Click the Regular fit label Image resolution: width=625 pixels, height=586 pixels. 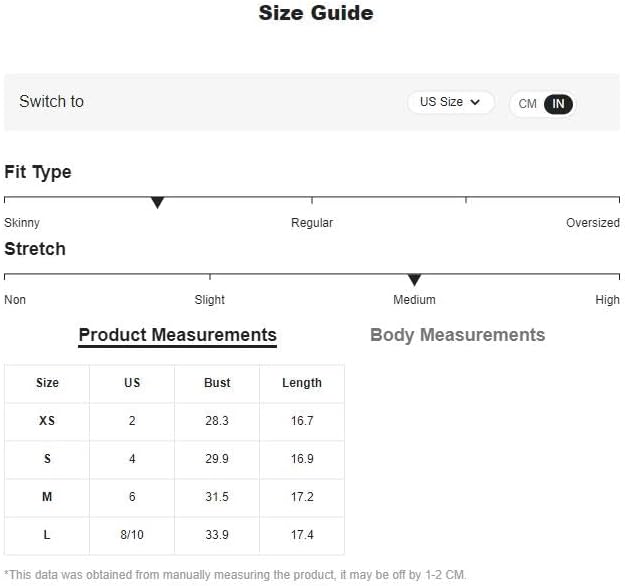[x=312, y=223]
